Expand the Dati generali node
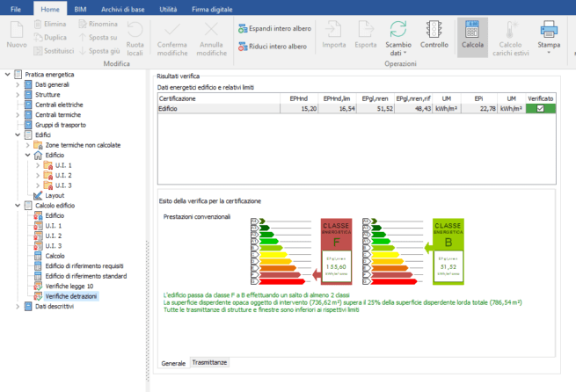 click(18, 84)
